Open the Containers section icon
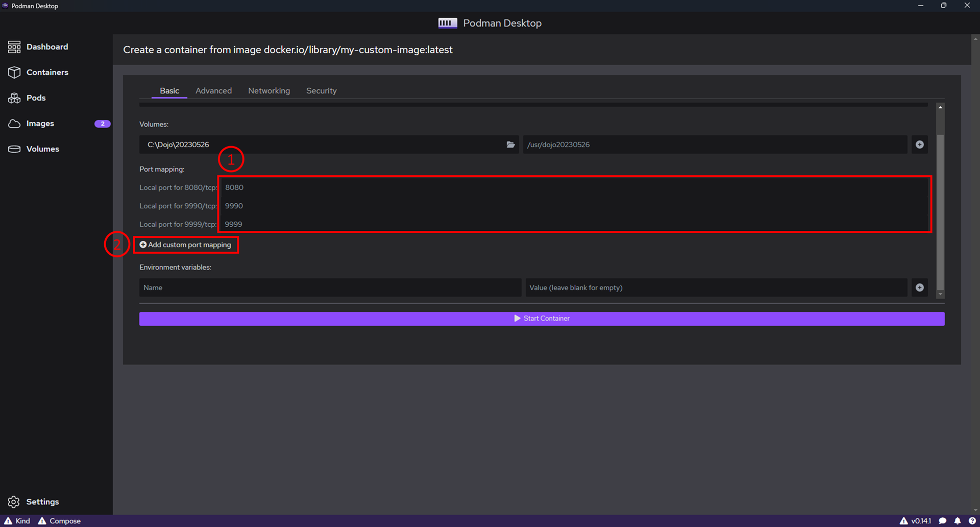 pyautogui.click(x=14, y=73)
